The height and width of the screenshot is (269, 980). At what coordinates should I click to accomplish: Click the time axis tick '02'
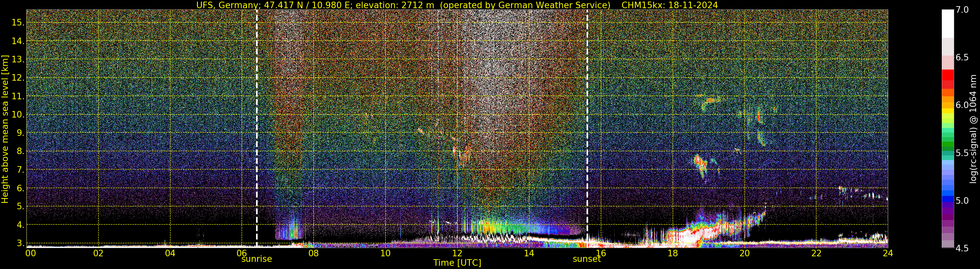(99, 253)
